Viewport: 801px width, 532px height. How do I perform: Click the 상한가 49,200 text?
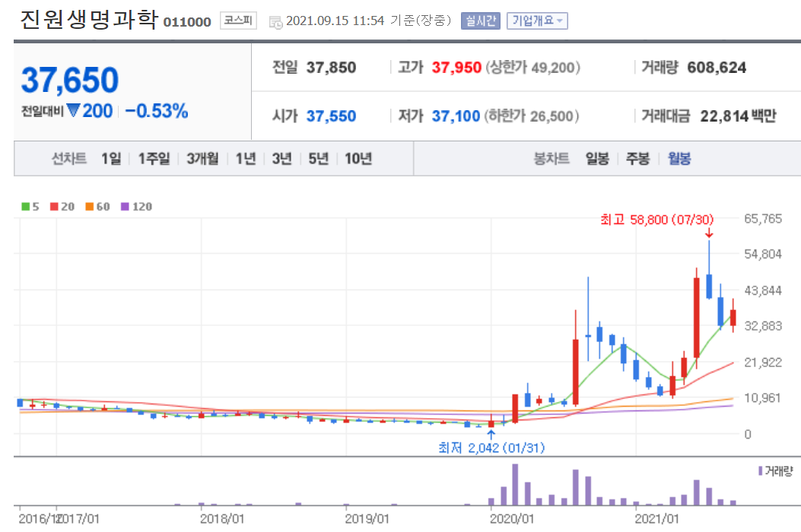tap(532, 68)
